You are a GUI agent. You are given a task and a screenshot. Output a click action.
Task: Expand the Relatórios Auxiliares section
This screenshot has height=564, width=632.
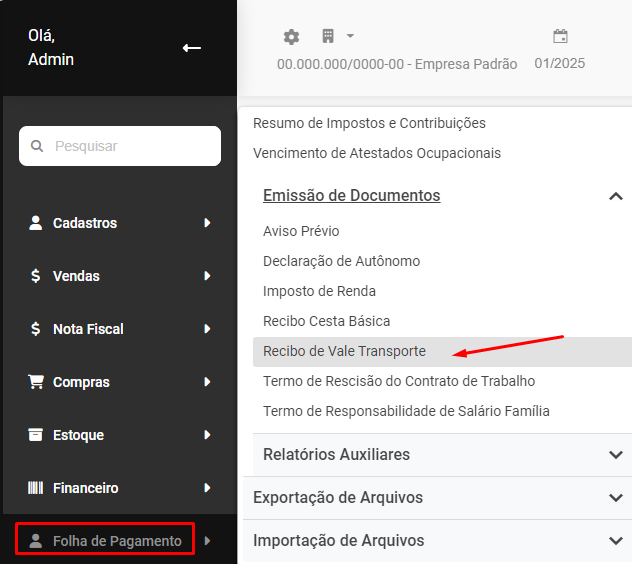click(x=615, y=455)
